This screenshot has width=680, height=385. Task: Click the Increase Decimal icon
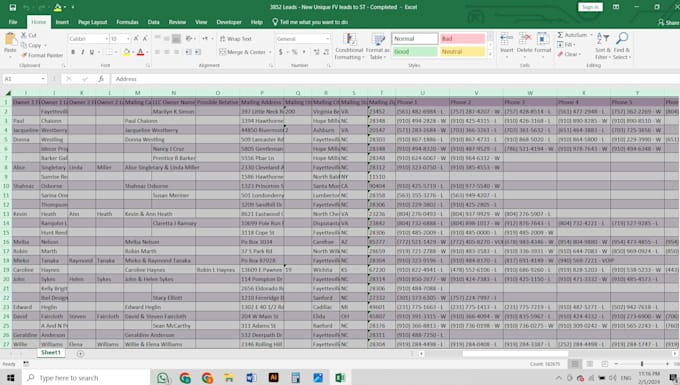(317, 52)
